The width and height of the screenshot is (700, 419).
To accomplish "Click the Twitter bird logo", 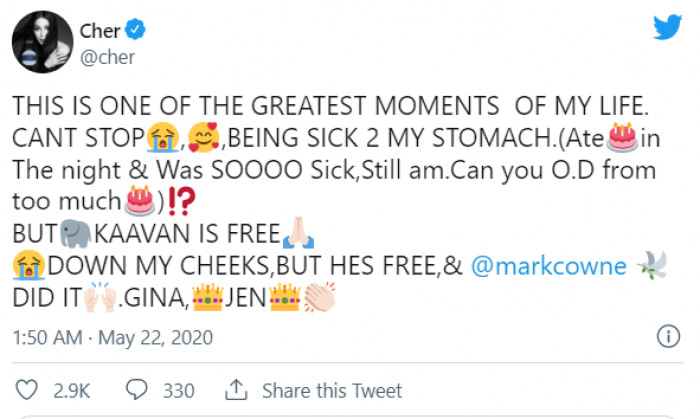I will 667,29.
